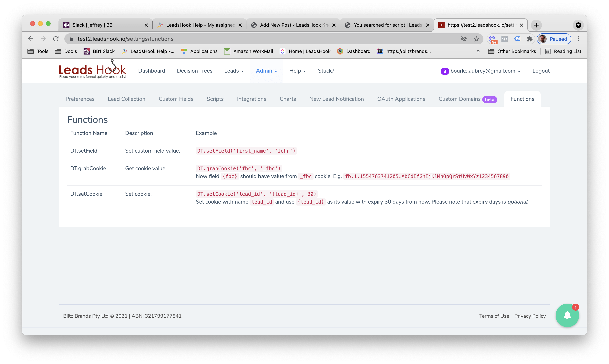Image resolution: width=609 pixels, height=364 pixels.
Task: Select the Functions settings tab
Action: [522, 99]
